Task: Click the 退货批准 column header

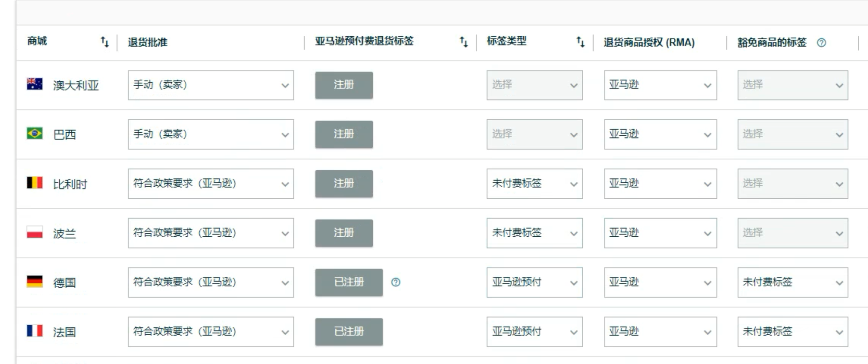Action: pos(148,43)
